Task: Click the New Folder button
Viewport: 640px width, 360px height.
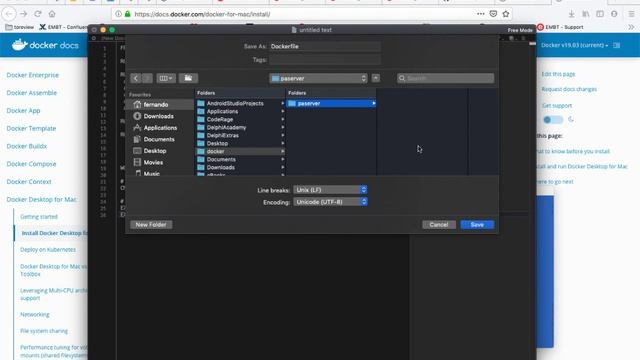Action: point(151,224)
